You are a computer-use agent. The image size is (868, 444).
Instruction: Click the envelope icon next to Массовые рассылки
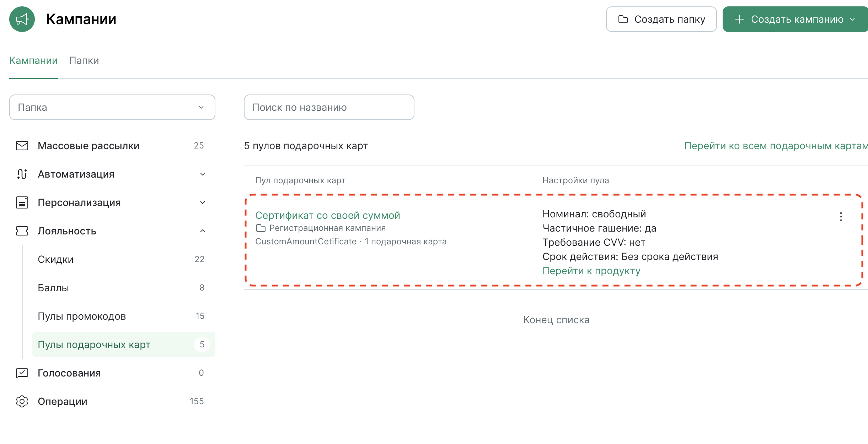pyautogui.click(x=22, y=146)
